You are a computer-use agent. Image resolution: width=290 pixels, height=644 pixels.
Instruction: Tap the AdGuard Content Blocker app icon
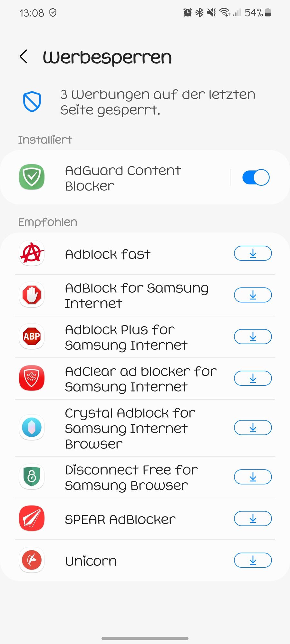[32, 177]
